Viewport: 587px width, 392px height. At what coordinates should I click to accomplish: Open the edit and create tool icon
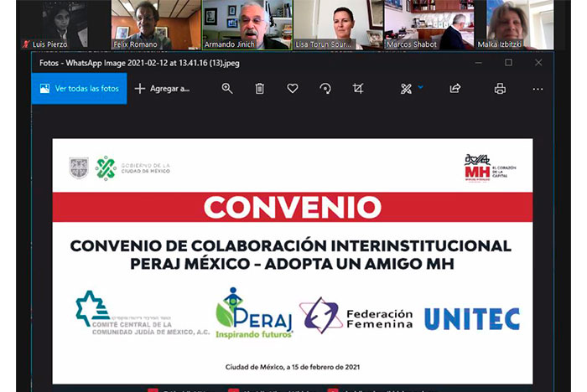click(x=406, y=89)
